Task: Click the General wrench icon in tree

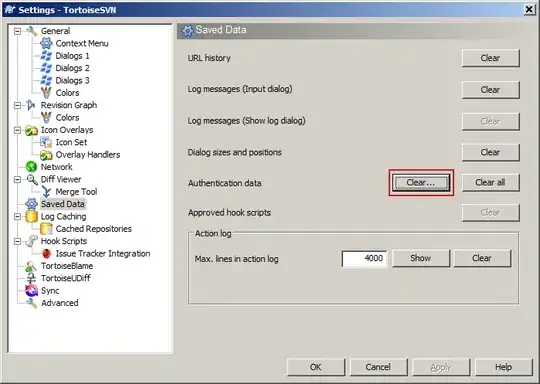Action: coord(31,31)
